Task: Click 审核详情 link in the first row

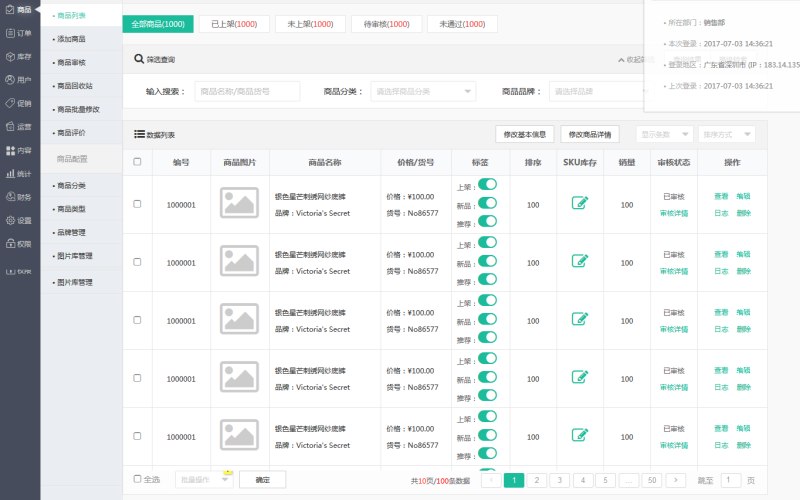Action: click(x=674, y=213)
